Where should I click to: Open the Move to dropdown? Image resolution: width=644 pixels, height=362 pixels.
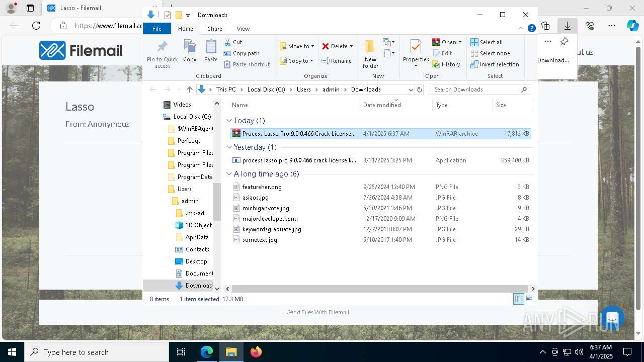pos(297,46)
